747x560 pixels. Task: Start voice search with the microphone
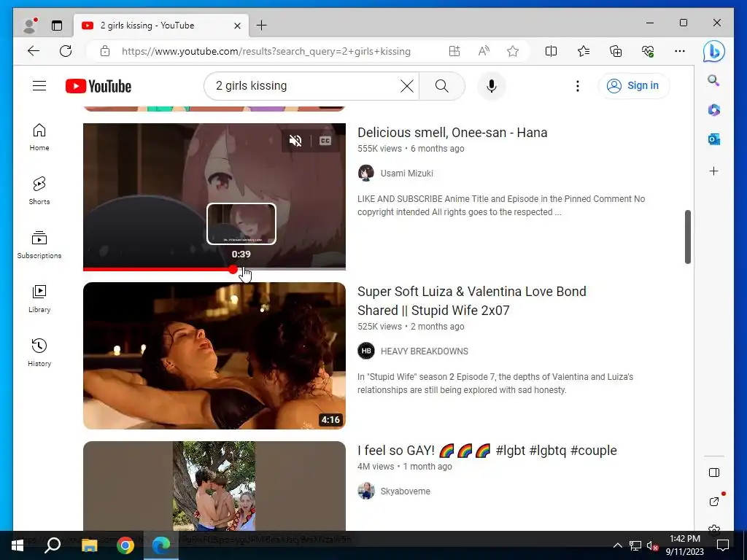(x=491, y=86)
